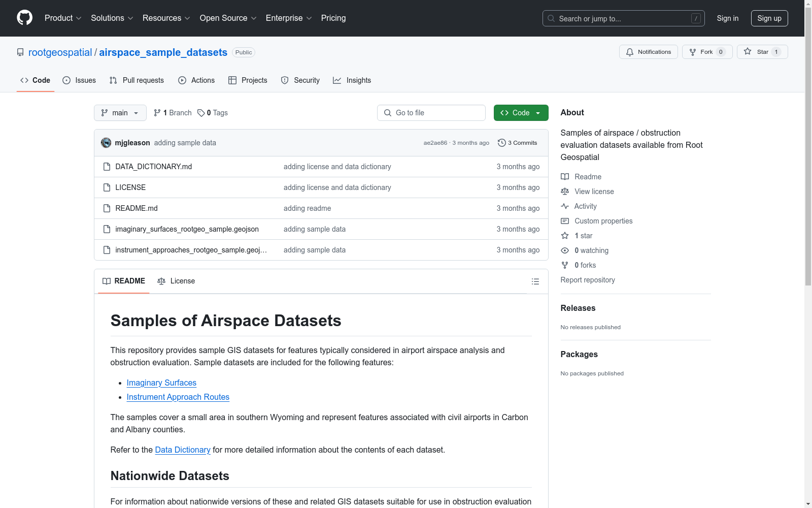Switch to the Insights tab

[x=352, y=80]
